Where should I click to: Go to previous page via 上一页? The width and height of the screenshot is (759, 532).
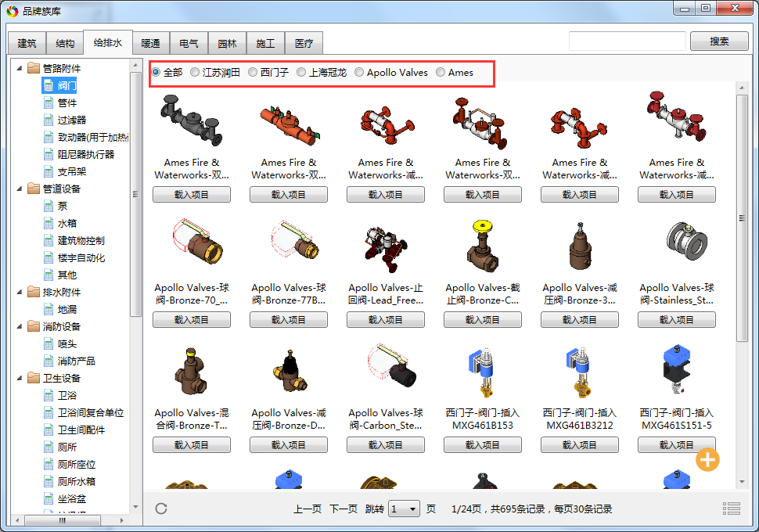[308, 509]
